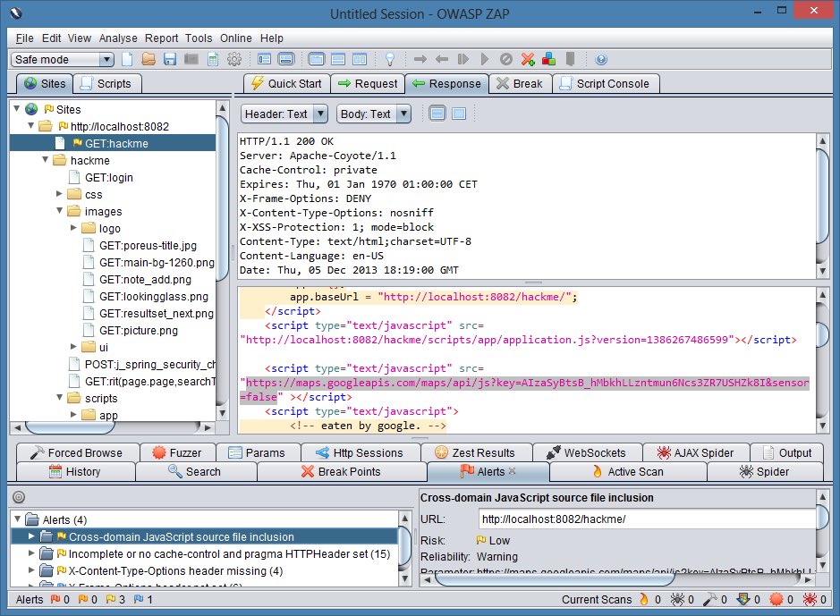Open the Active Scan tab
The width and height of the screenshot is (840, 616).
tap(628, 471)
